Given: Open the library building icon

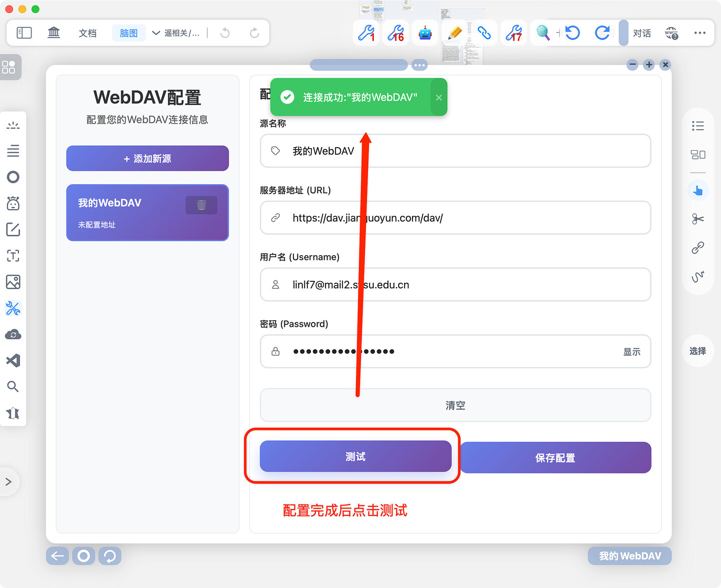Looking at the screenshot, I should [x=54, y=33].
